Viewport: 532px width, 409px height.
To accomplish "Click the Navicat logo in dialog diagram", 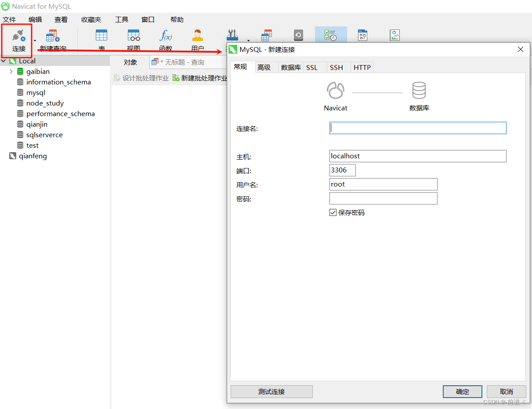I will pos(336,91).
